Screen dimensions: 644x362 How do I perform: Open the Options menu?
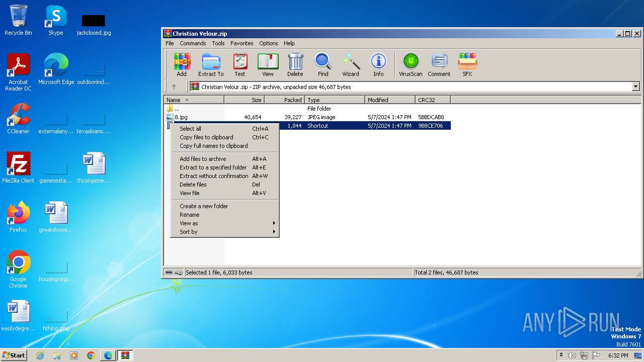click(269, 43)
